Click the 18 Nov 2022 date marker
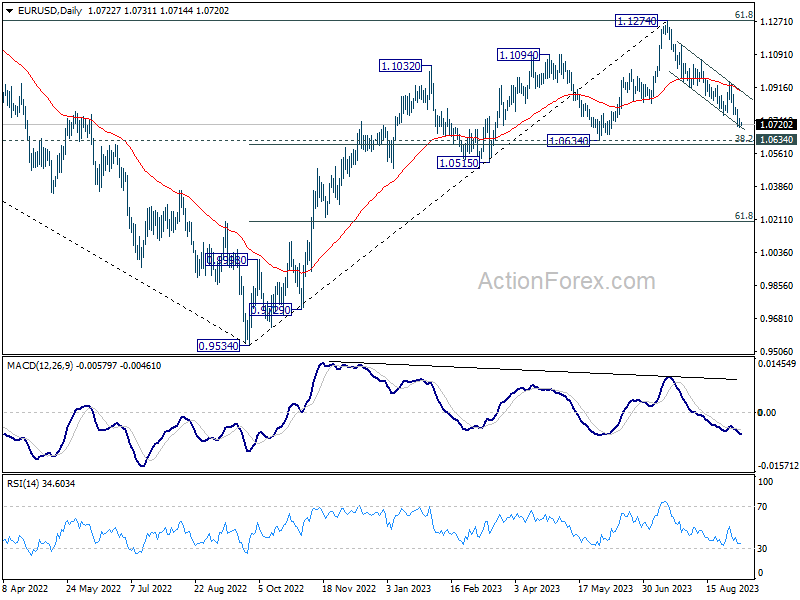 (x=349, y=588)
